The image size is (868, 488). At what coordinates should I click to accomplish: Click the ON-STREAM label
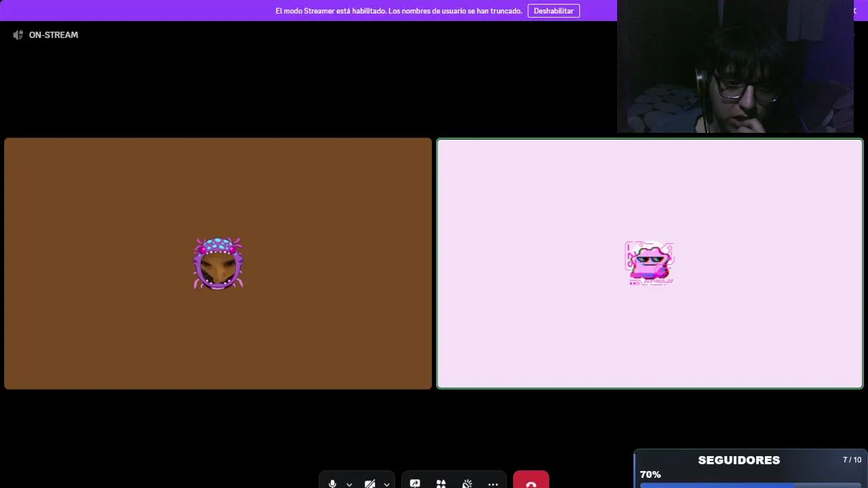click(54, 35)
